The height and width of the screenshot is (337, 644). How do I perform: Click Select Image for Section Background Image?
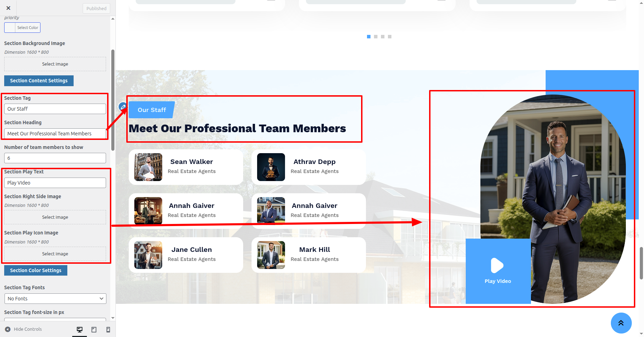55,64
